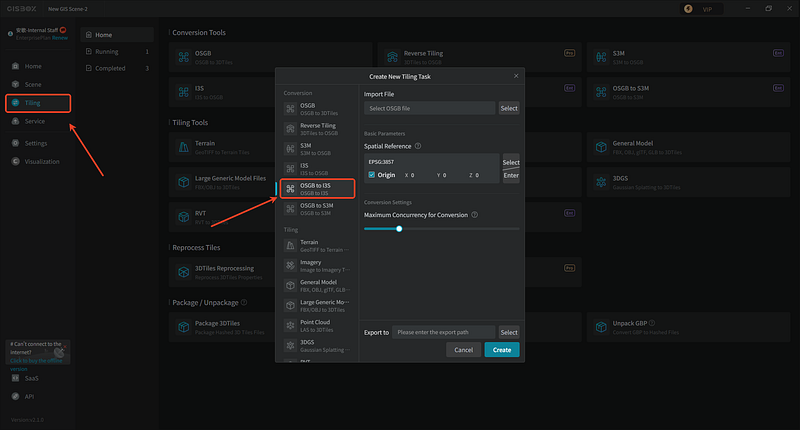800x430 pixels.
Task: Select Large Generic Model in dialog list
Action: 317,306
